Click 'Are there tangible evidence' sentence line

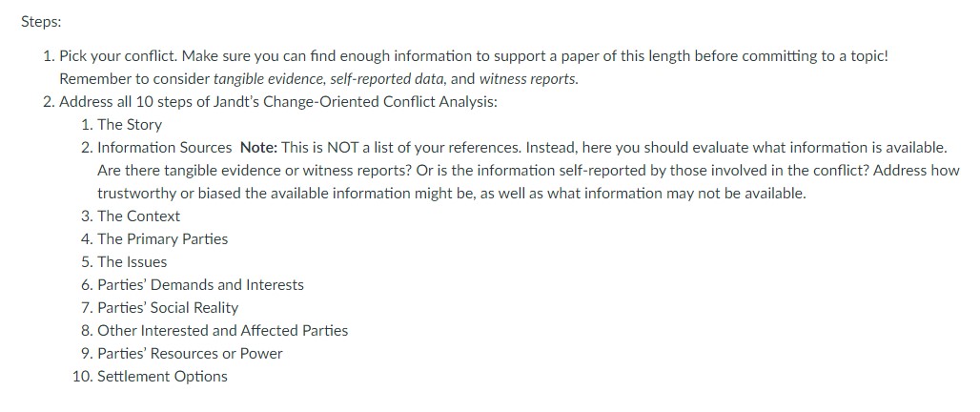[x=528, y=171]
